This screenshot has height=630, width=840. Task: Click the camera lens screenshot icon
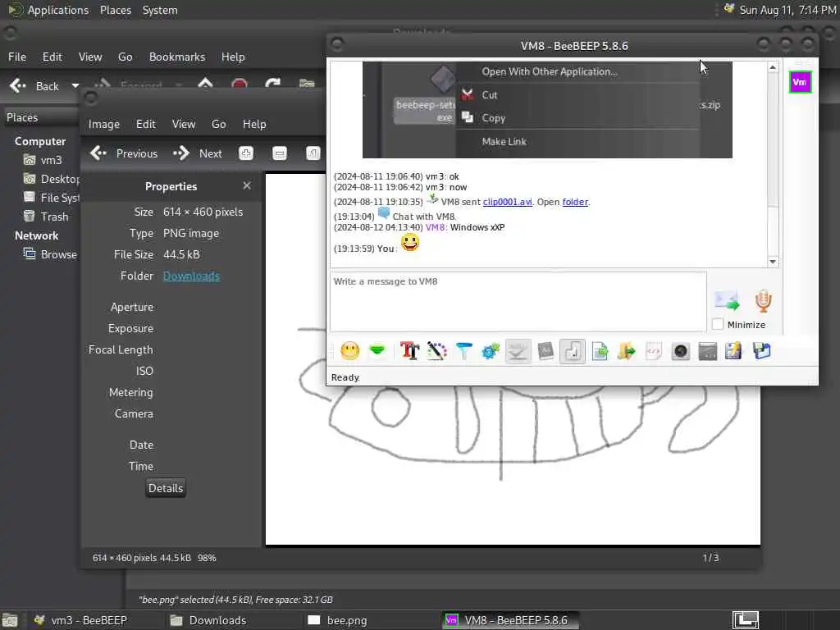pos(680,351)
